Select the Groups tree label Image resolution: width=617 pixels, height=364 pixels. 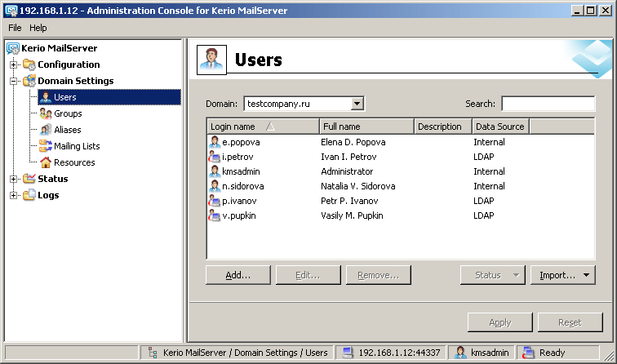68,113
